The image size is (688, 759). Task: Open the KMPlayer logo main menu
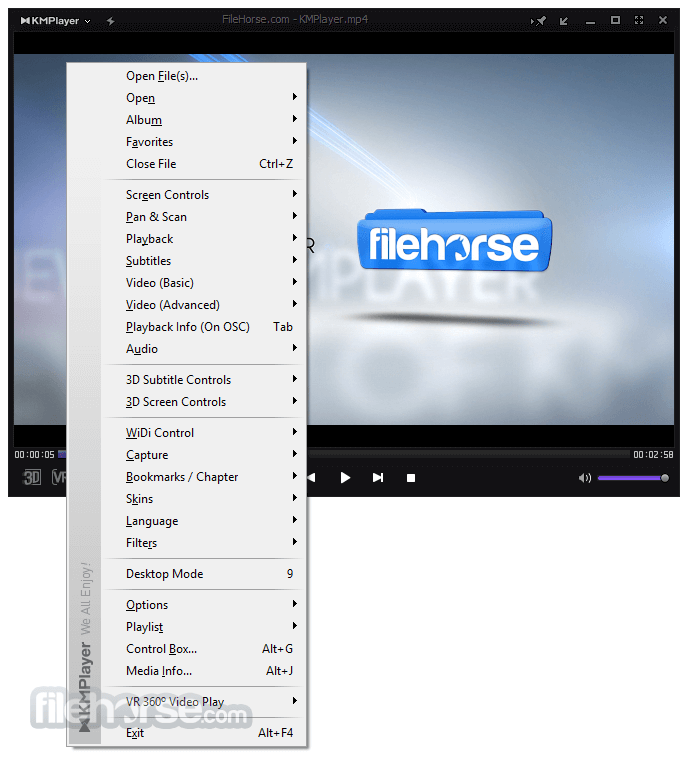(55, 21)
